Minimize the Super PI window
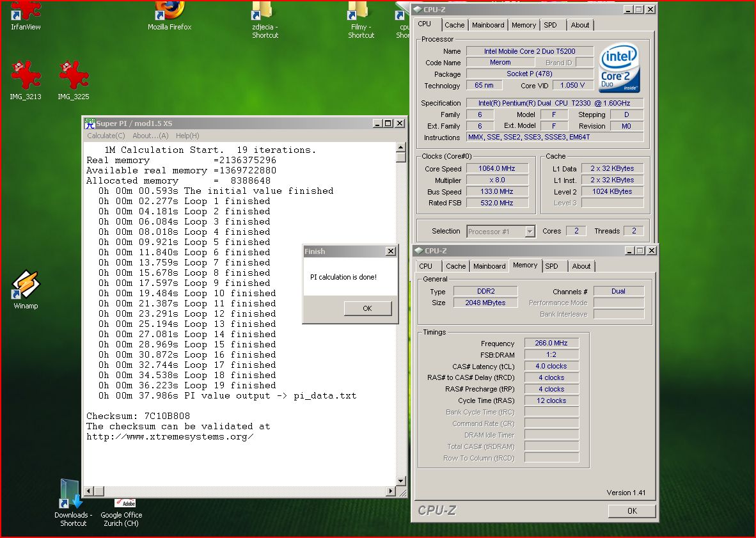756x538 pixels. click(377, 123)
